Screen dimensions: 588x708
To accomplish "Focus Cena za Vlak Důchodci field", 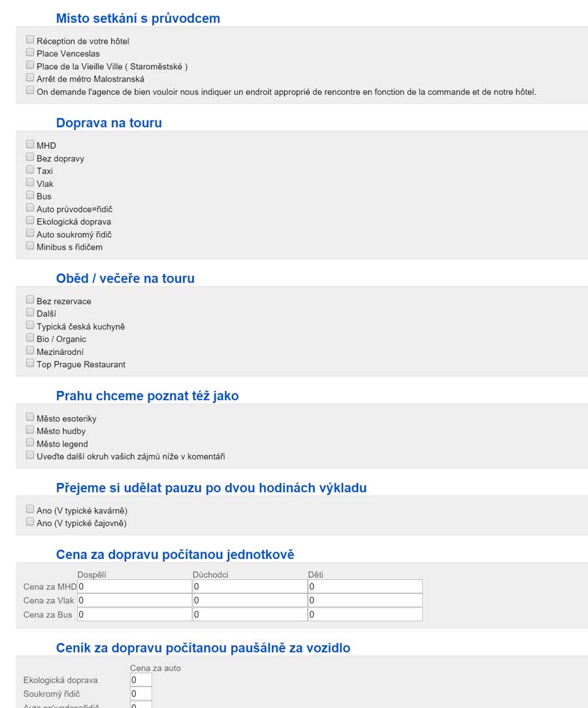I will [250, 601].
